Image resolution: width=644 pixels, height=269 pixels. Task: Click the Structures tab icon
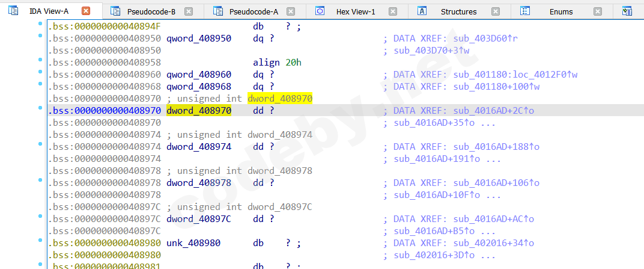pos(421,11)
